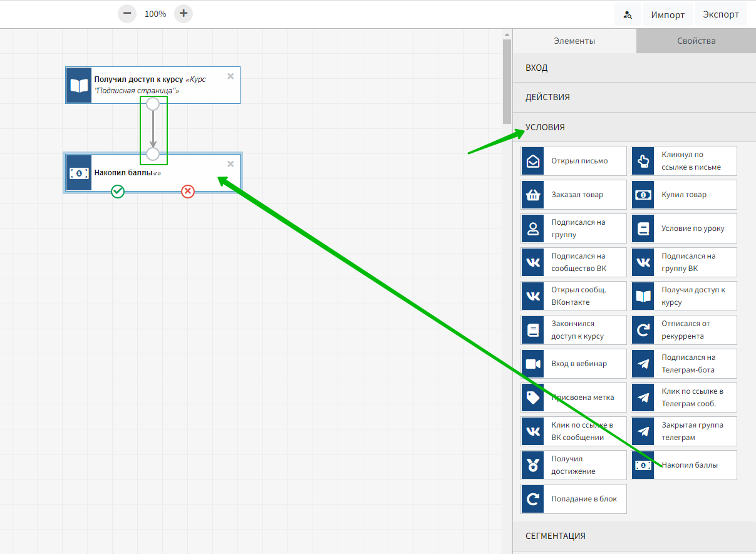Image resolution: width=756 pixels, height=554 pixels.
Task: Select the 'Открыл письмо' envelope condition
Action: (x=573, y=161)
